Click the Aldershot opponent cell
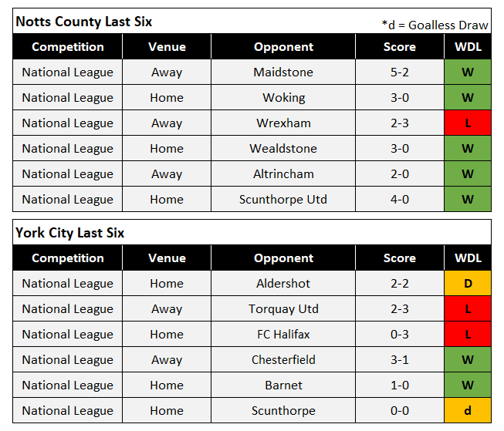This screenshot has width=504, height=431. (x=283, y=284)
